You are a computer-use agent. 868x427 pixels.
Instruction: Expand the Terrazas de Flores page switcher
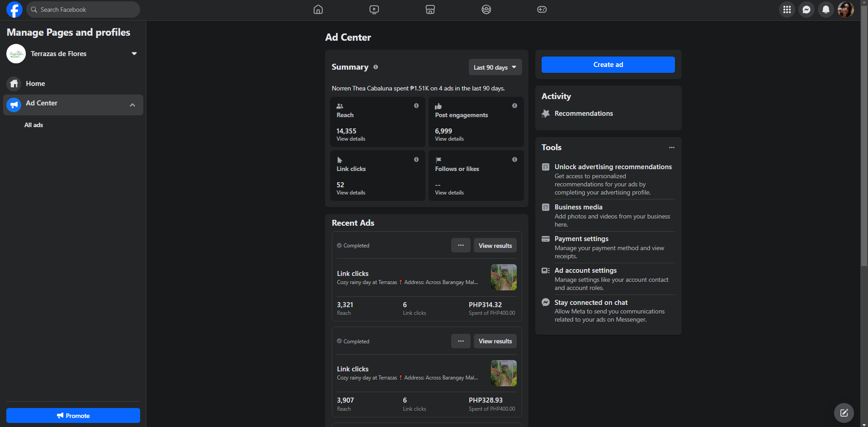click(134, 54)
